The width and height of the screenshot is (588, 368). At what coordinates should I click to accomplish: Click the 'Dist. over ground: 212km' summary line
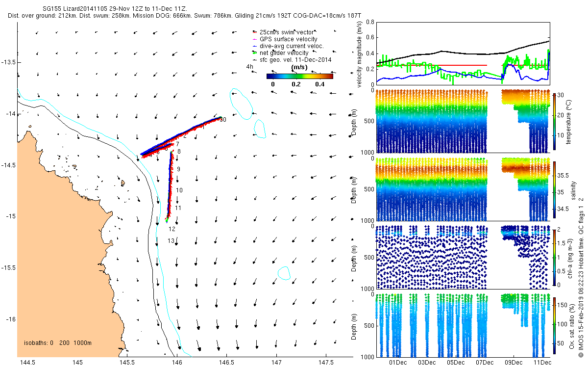tap(185, 16)
